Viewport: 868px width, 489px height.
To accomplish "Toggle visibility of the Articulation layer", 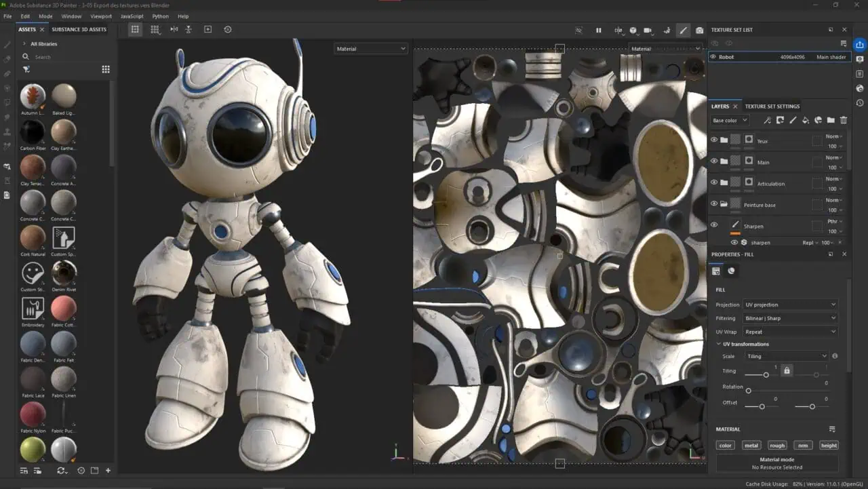I will click(x=714, y=182).
